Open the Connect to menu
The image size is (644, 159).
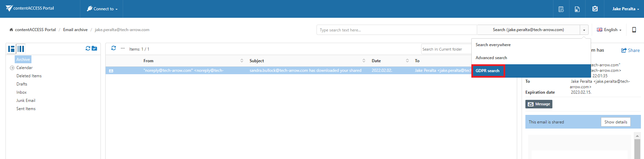click(x=102, y=9)
